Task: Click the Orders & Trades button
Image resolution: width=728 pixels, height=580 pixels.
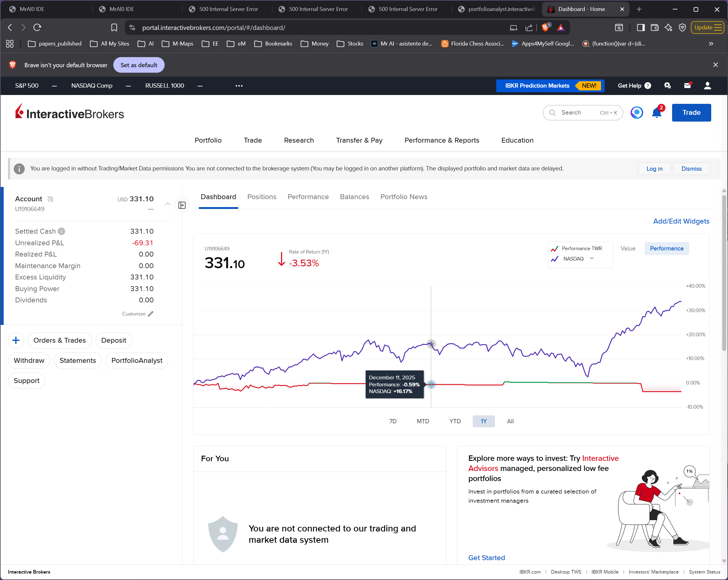Action: click(x=60, y=340)
